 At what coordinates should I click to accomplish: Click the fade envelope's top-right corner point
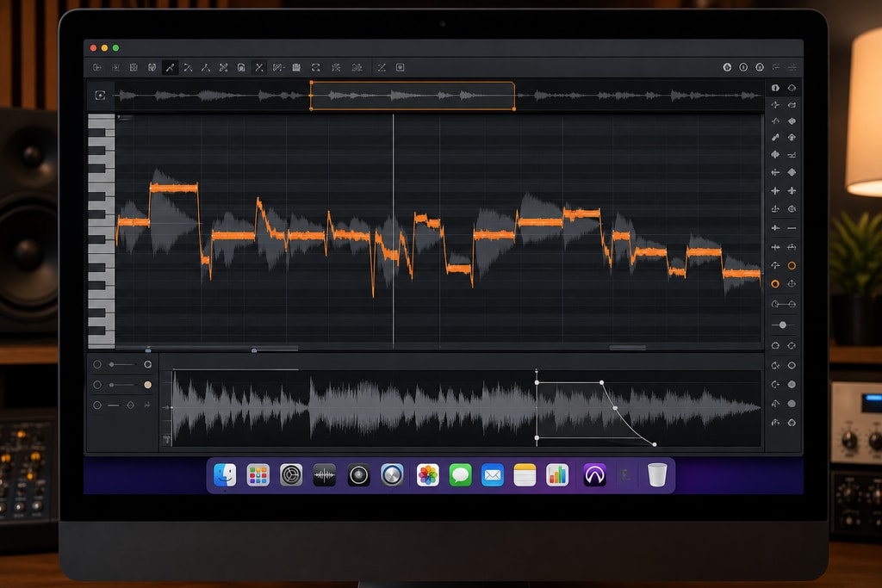pyautogui.click(x=602, y=383)
